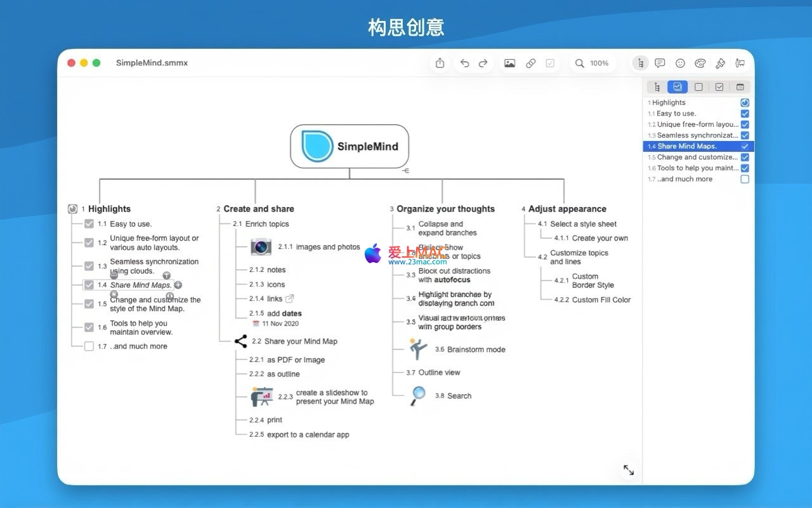Image resolution: width=812 pixels, height=508 pixels.
Task: Undo the last action
Action: 465,63
